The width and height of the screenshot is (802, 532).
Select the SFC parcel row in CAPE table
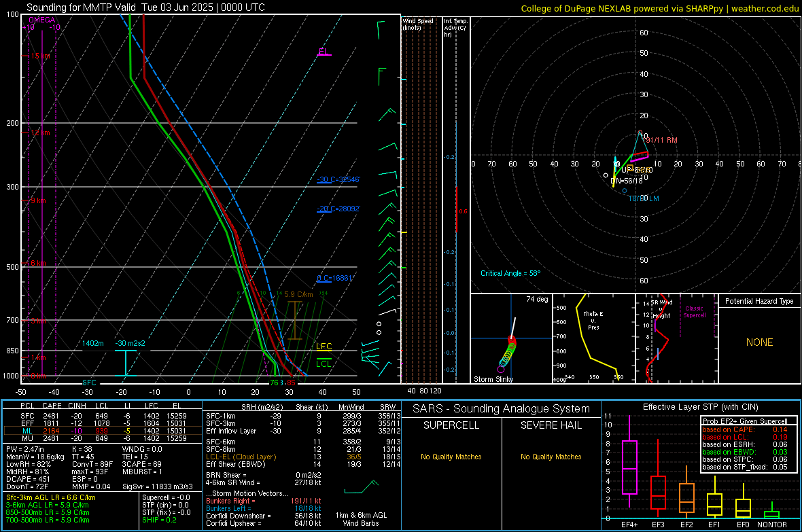click(x=102, y=416)
